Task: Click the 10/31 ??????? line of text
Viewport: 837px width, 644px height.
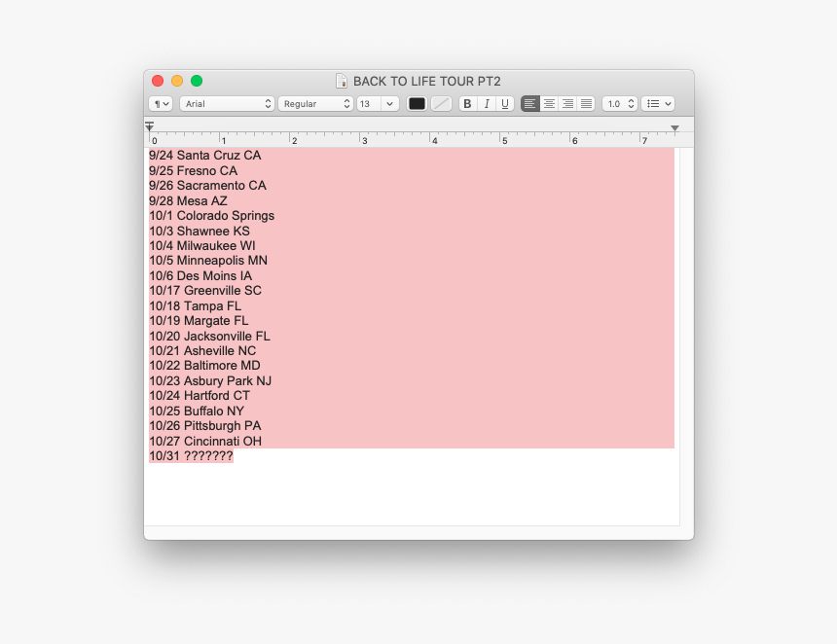Action: pos(191,455)
